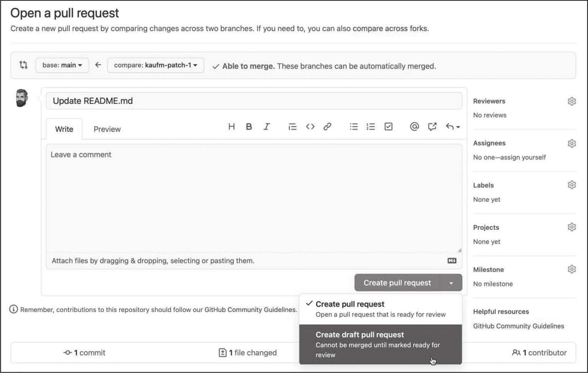Insert code with the angle brackets icon
Viewport: 588px width, 373px height.
(x=310, y=127)
